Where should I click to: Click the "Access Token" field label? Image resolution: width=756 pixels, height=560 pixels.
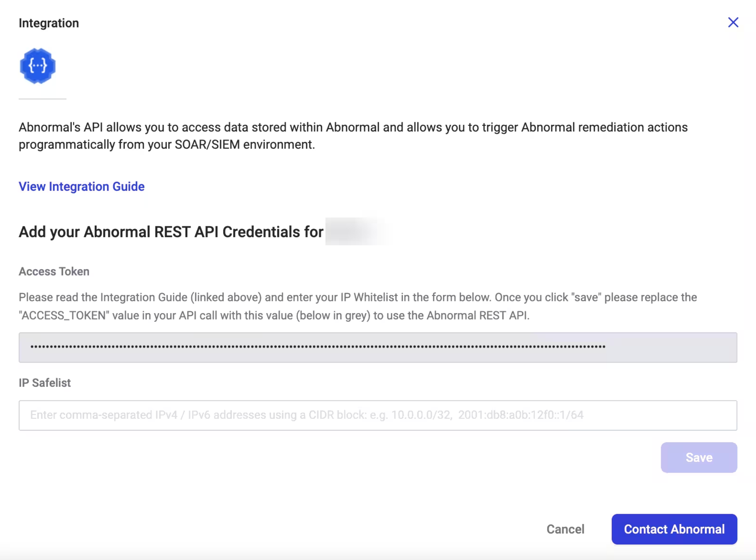pyautogui.click(x=54, y=271)
